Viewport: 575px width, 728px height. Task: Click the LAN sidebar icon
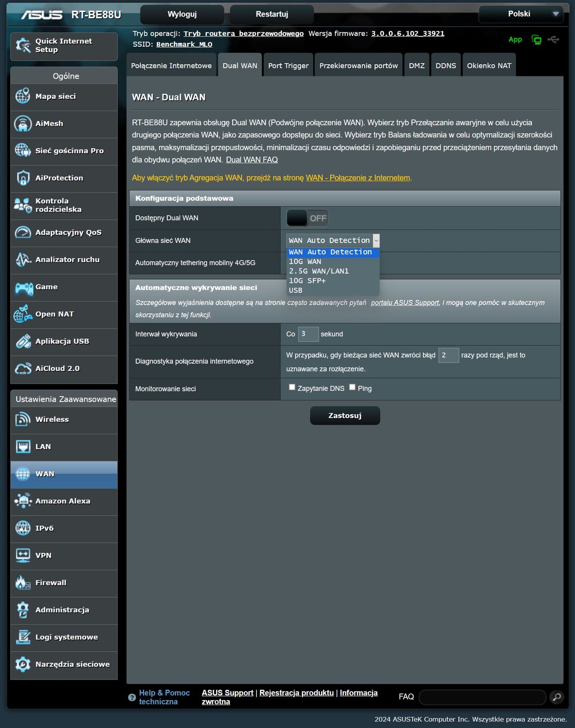(23, 447)
